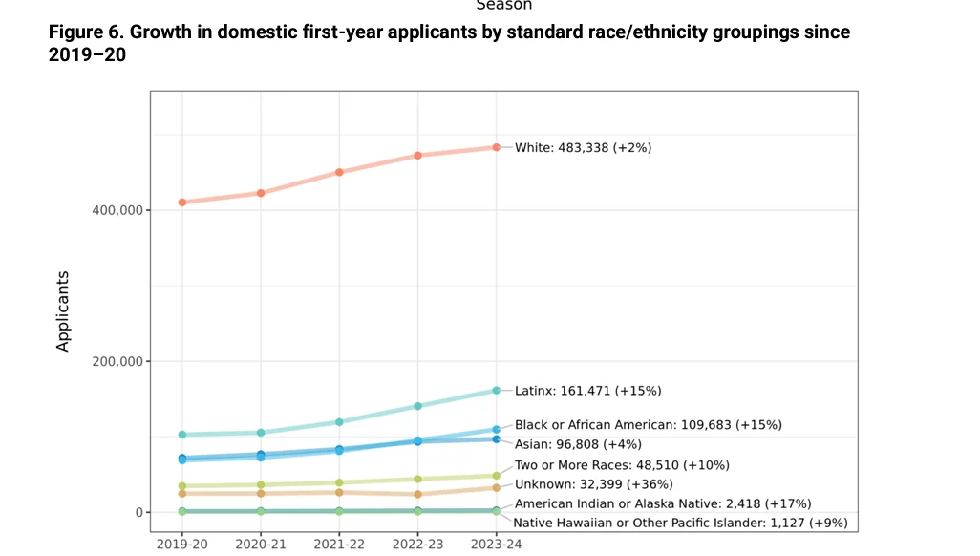Click the 400,000 y-axis tick label
980x556 pixels.
point(117,211)
